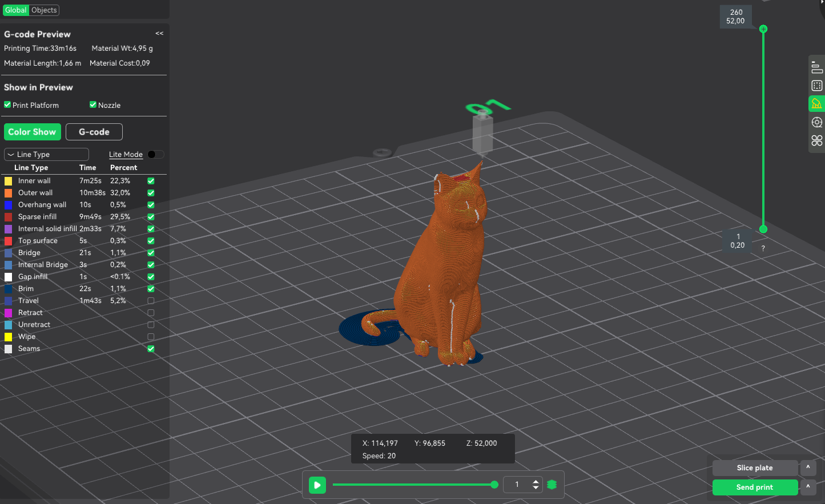Click the green play button for simulation
This screenshot has width=825, height=504.
click(317, 485)
